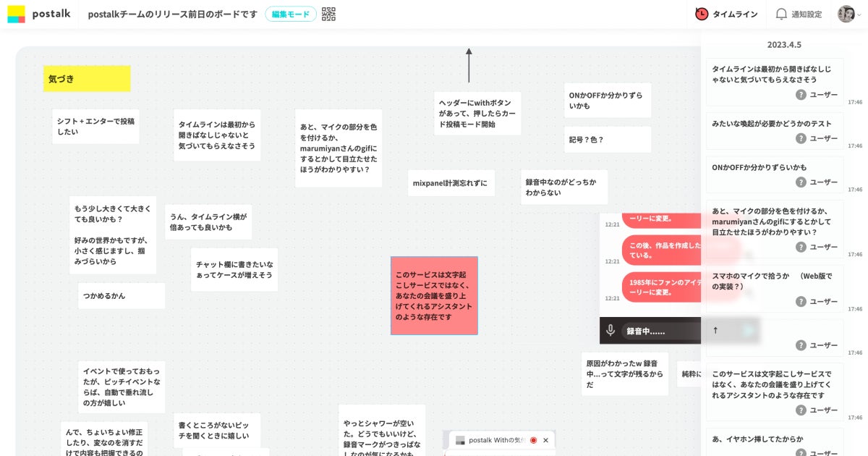Select the board card ONかOFFか分かりずらいかも
The height and width of the screenshot is (456, 868).
pyautogui.click(x=608, y=100)
